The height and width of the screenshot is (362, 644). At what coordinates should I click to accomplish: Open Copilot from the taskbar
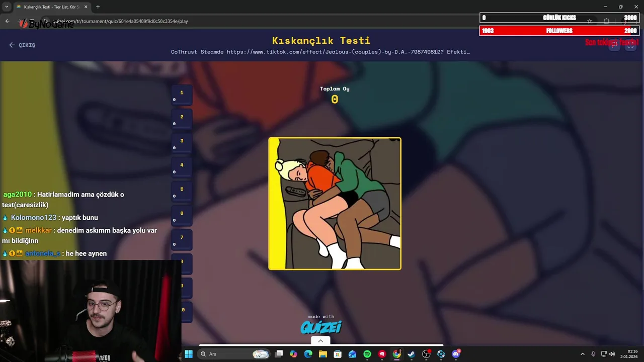[x=293, y=354]
